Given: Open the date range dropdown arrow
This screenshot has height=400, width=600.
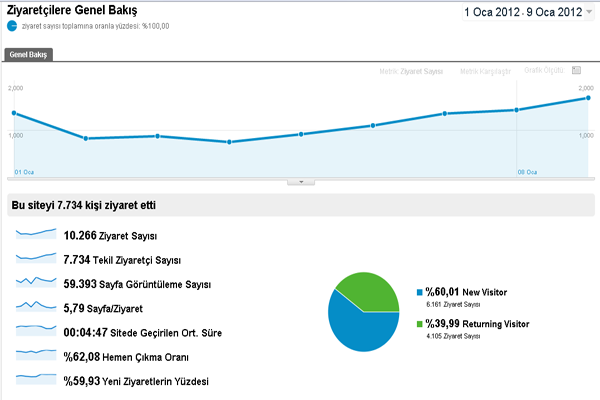Looking at the screenshot, I should pyautogui.click(x=591, y=13).
